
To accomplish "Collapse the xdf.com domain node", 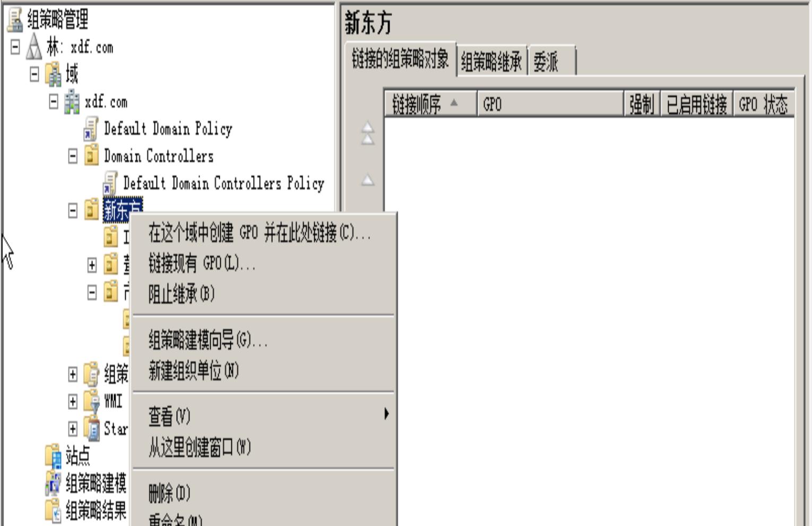I will tap(54, 101).
